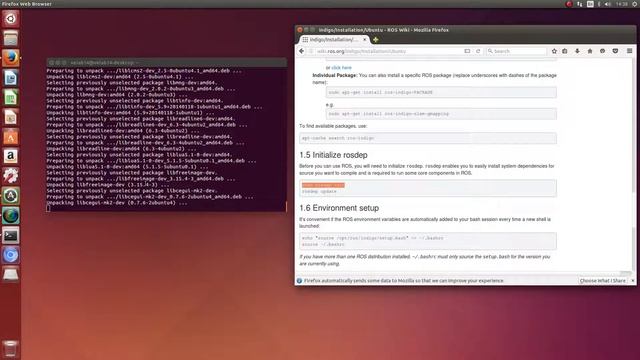The height and width of the screenshot is (360, 640).
Task: Reload the ROS wiki page
Action: click(478, 51)
